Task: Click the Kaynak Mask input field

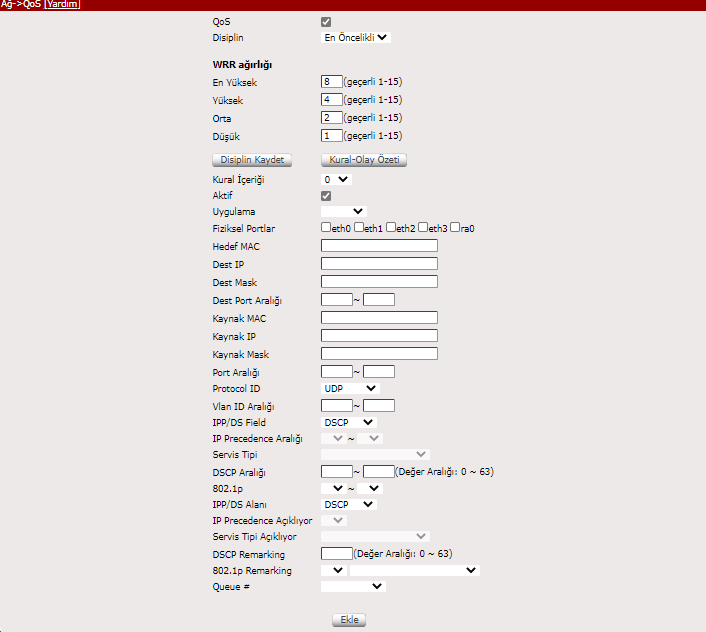Action: (379, 353)
